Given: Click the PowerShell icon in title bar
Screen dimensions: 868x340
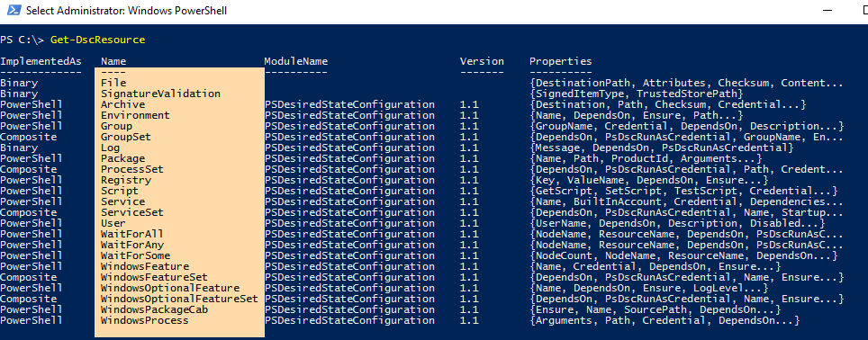Looking at the screenshot, I should [14, 11].
